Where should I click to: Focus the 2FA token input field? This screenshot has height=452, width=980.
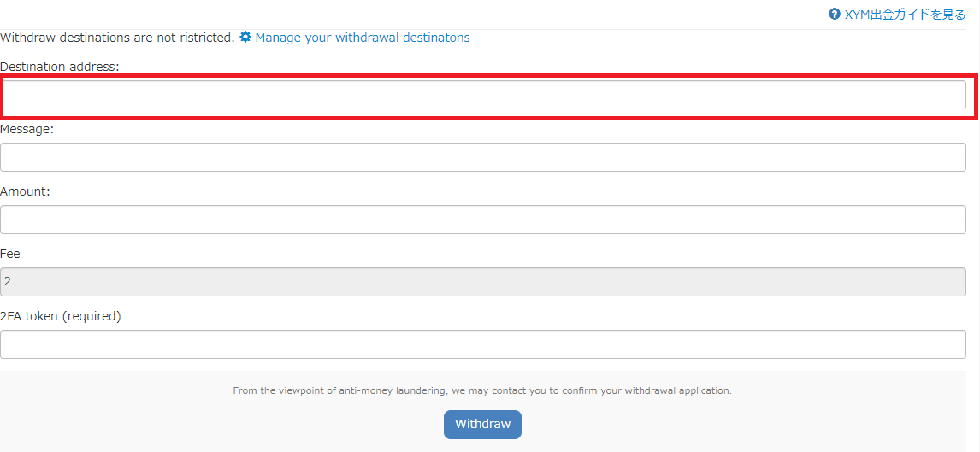[483, 344]
